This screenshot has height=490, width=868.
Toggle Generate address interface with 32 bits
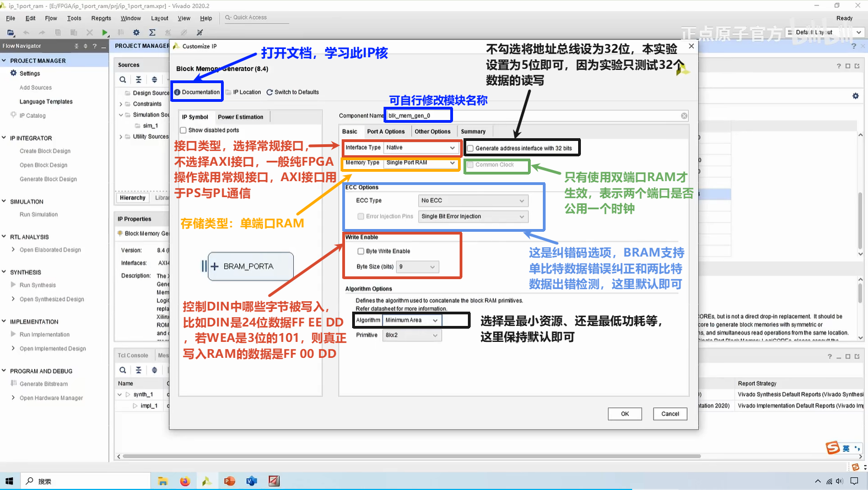[470, 148]
